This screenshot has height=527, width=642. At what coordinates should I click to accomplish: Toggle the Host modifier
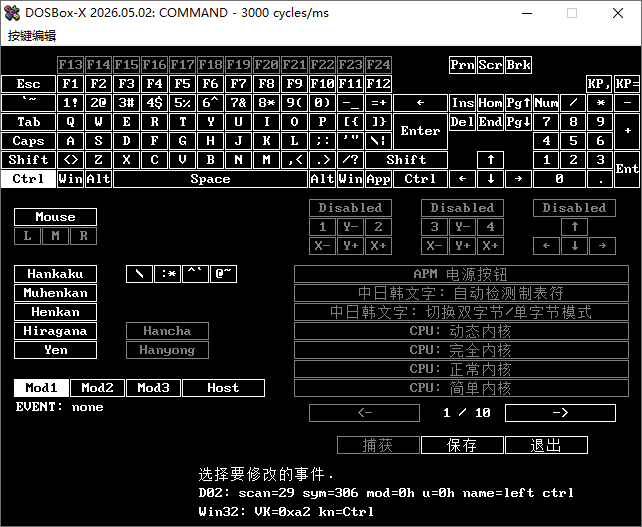(x=224, y=388)
